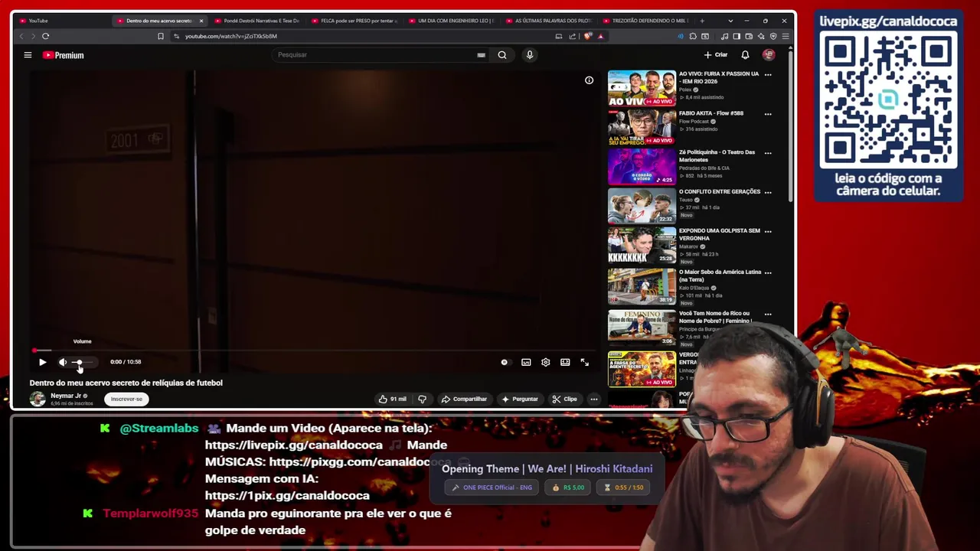The width and height of the screenshot is (980, 551).
Task: Click the Compartilhar share button
Action: [464, 399]
